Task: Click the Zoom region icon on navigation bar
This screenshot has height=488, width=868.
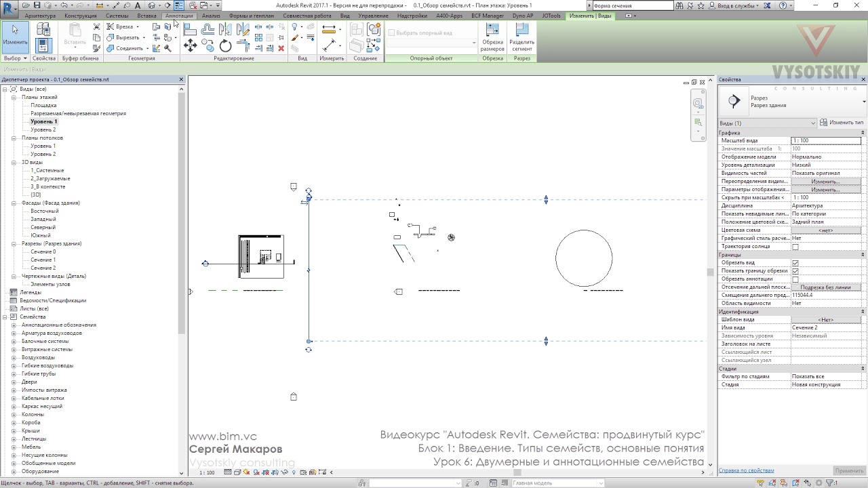Action: (698, 123)
